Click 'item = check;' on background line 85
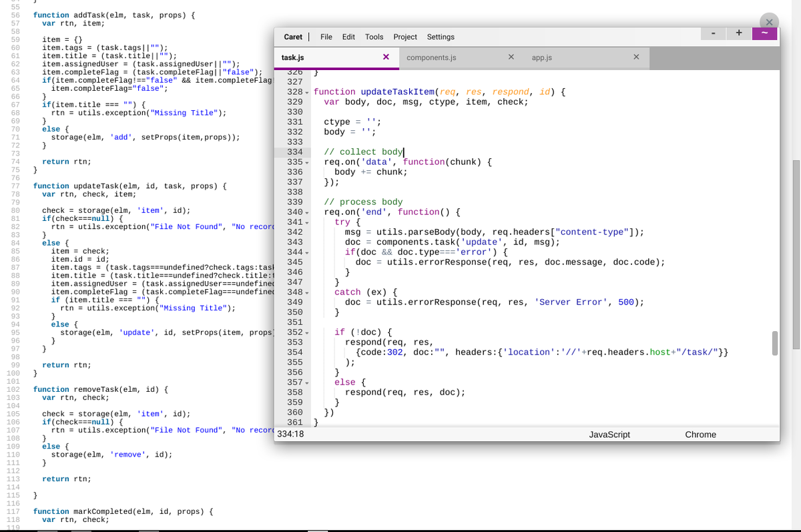 click(x=80, y=251)
